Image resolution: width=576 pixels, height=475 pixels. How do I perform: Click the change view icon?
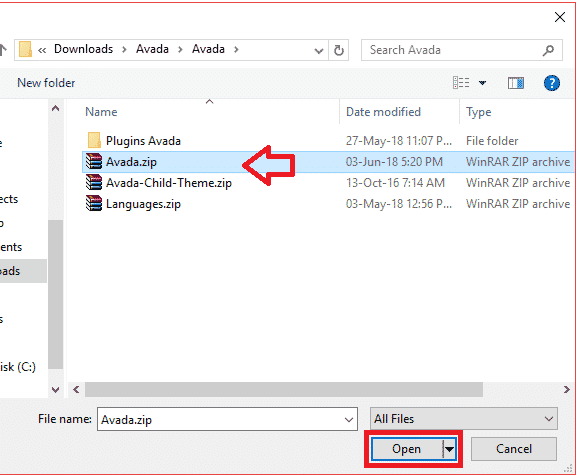[x=461, y=83]
